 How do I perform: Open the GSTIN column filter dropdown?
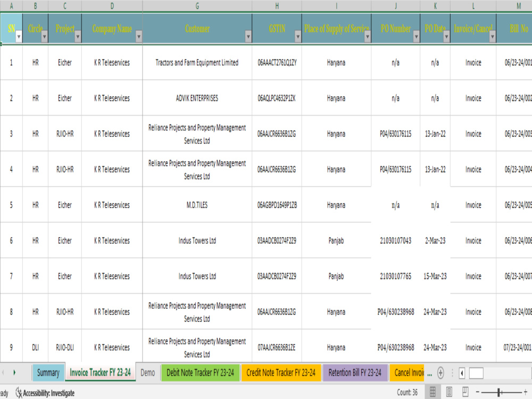click(297, 36)
